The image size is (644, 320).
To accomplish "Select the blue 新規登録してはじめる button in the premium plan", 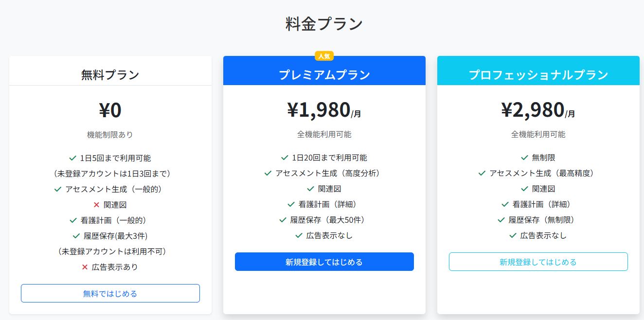I will [x=324, y=262].
